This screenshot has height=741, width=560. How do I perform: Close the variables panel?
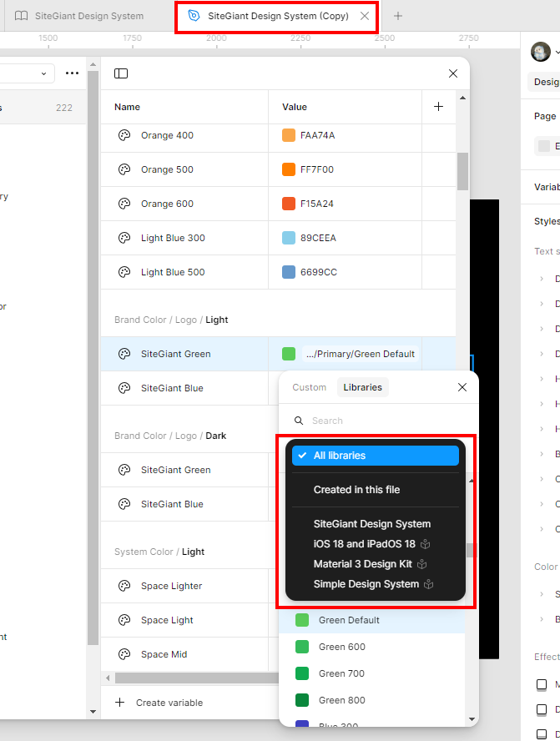(452, 73)
